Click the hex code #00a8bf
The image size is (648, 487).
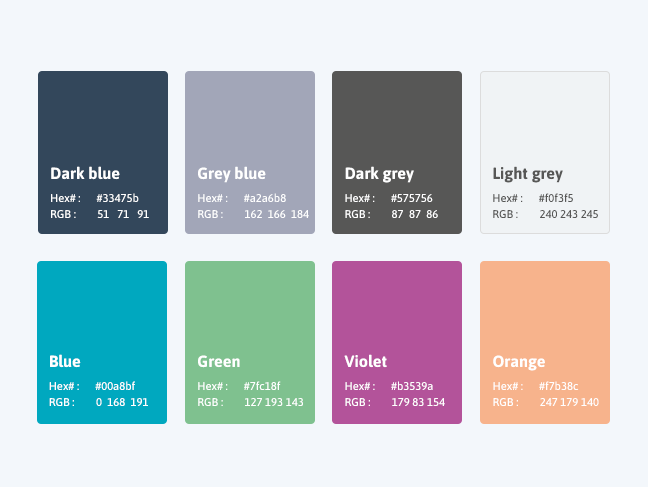tap(115, 386)
